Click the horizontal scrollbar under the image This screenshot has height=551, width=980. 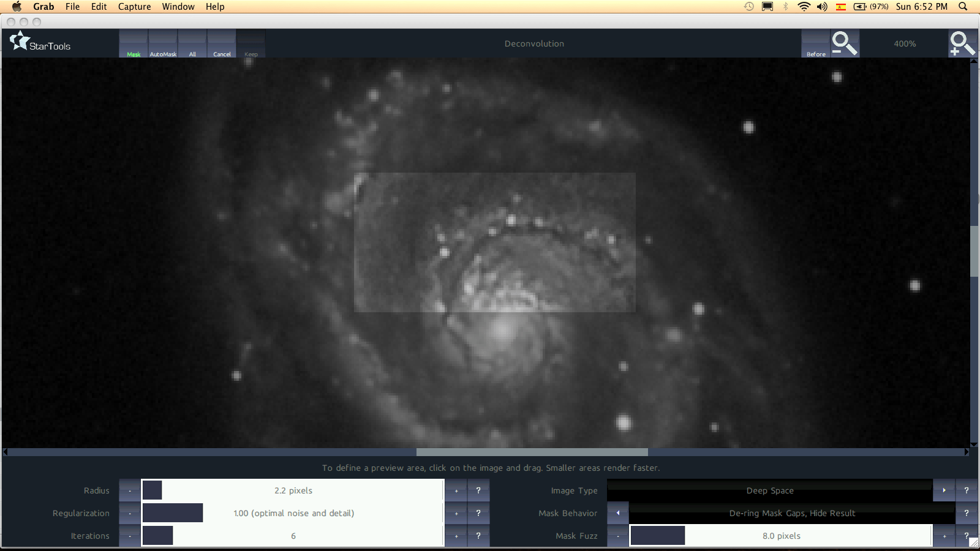pos(532,452)
